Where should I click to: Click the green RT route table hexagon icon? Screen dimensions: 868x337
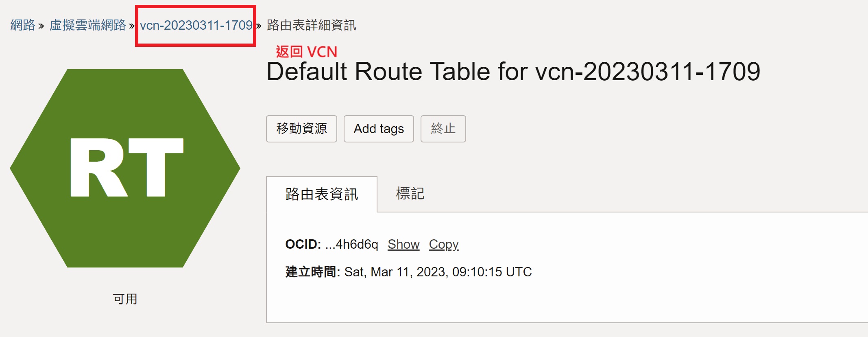125,168
